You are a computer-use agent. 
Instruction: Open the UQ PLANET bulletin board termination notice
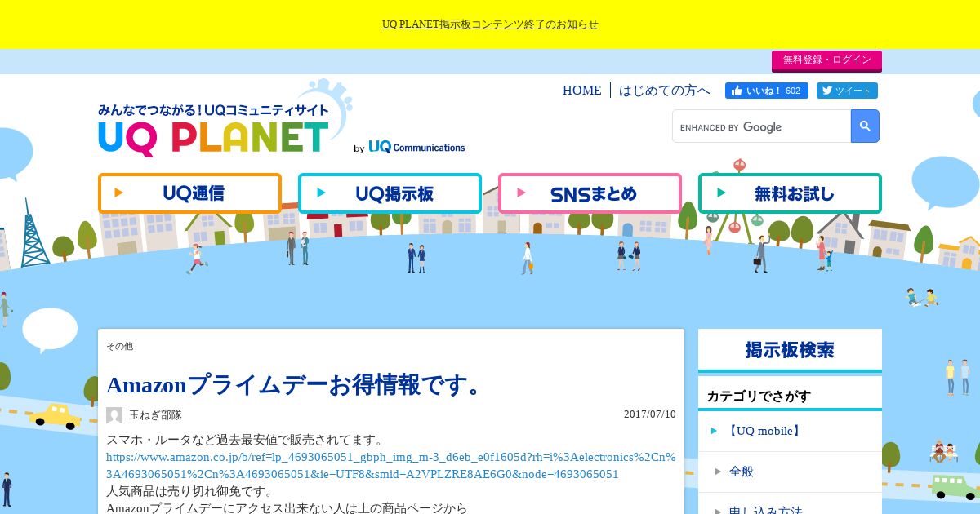pyautogui.click(x=490, y=24)
